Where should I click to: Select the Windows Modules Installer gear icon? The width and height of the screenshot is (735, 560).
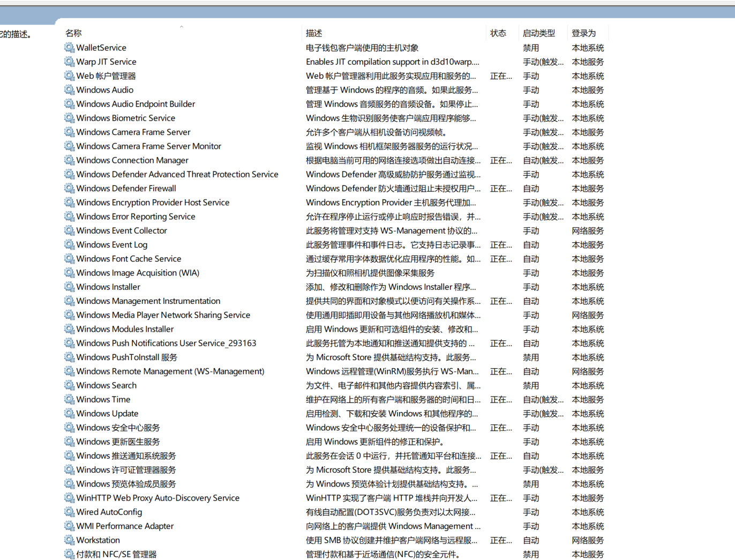[69, 329]
